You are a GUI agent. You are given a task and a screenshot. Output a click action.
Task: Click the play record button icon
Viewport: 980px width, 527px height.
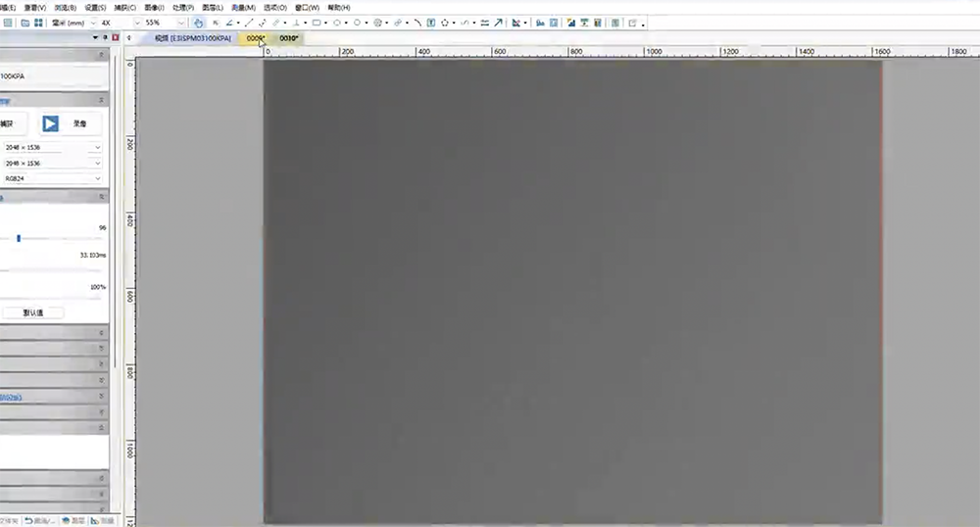[50, 123]
